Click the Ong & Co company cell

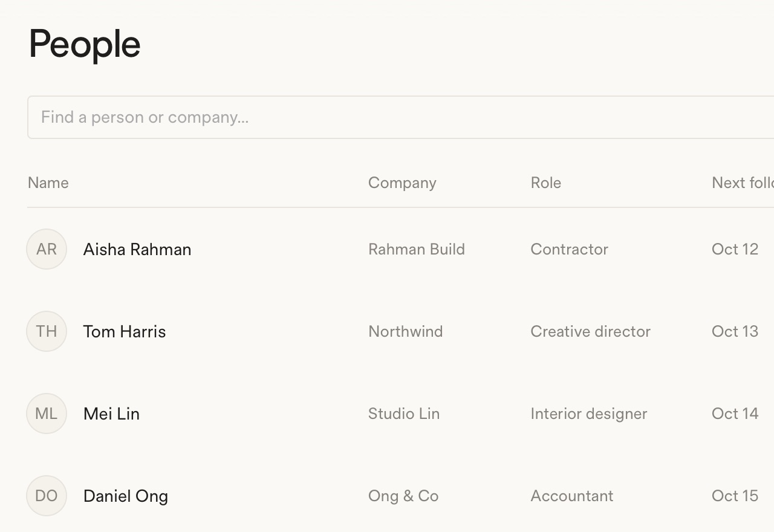tap(403, 496)
